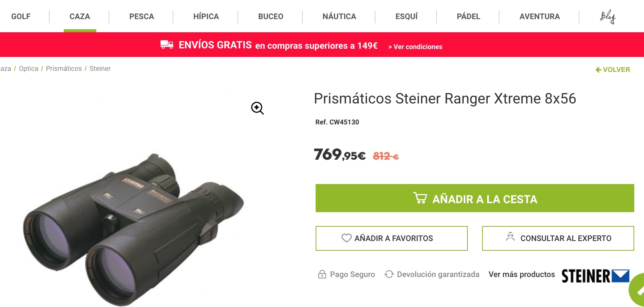The image size is (644, 307).
Task: Open Ver condiciones shipping link
Action: (415, 47)
